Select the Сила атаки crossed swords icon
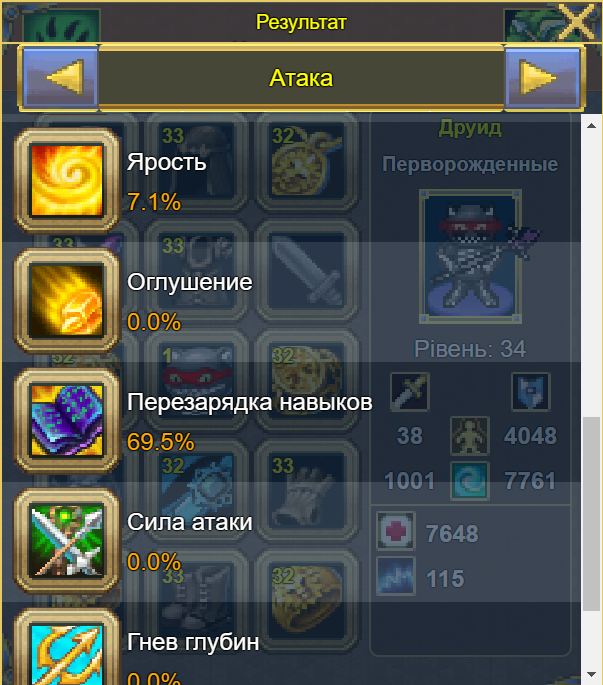The image size is (603, 685). pos(67,541)
